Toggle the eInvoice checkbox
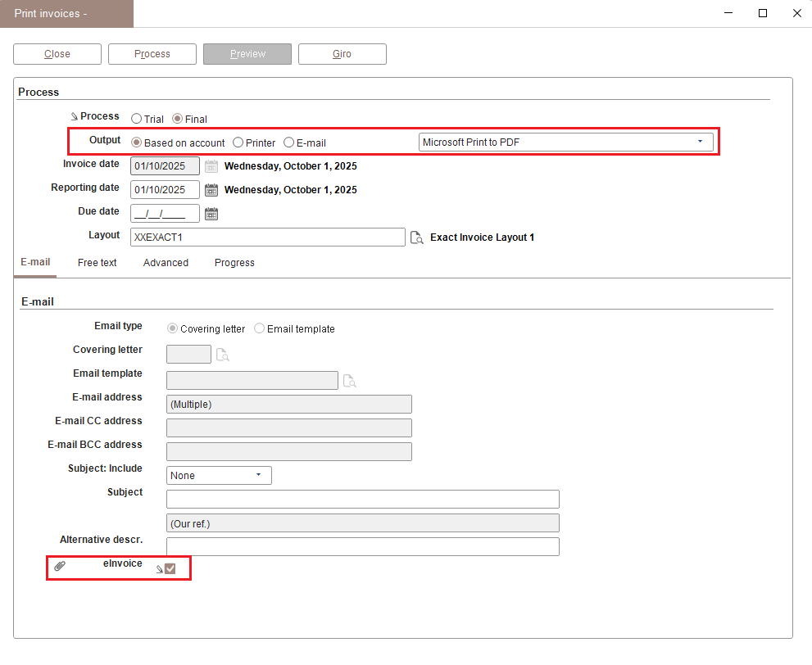Image resolution: width=812 pixels, height=665 pixels. (170, 568)
